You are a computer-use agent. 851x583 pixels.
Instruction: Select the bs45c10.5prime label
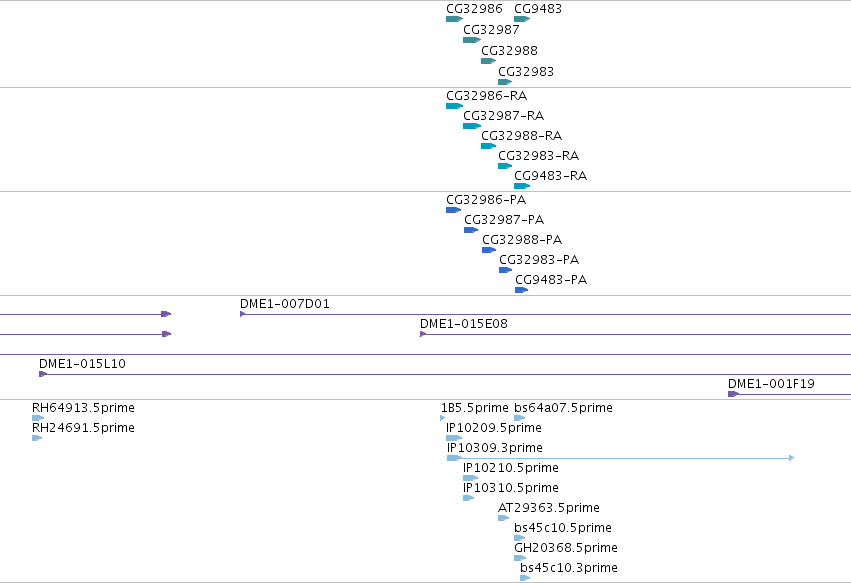pyautogui.click(x=563, y=528)
